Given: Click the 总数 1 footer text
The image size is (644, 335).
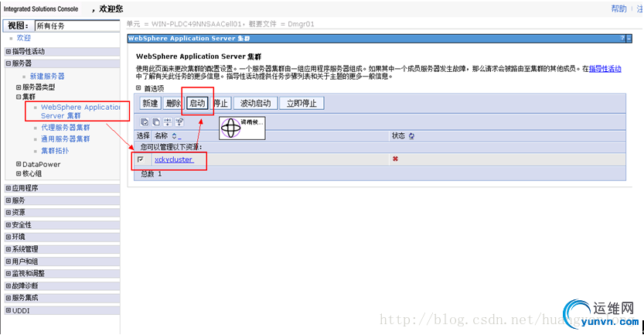Looking at the screenshot, I should 152,174.
